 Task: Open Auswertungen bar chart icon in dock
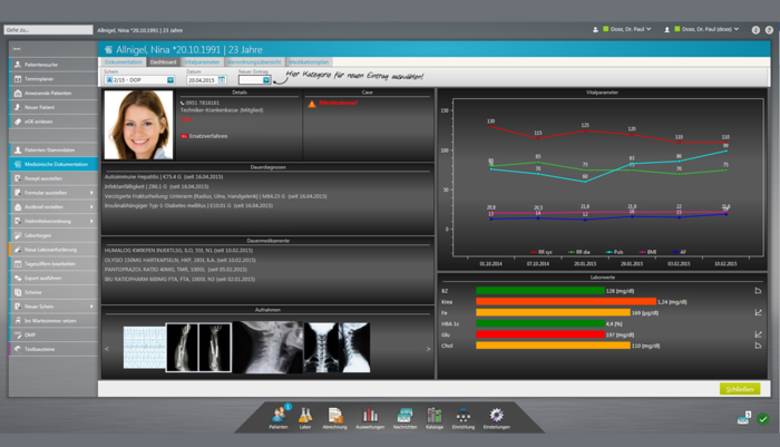coord(370,414)
